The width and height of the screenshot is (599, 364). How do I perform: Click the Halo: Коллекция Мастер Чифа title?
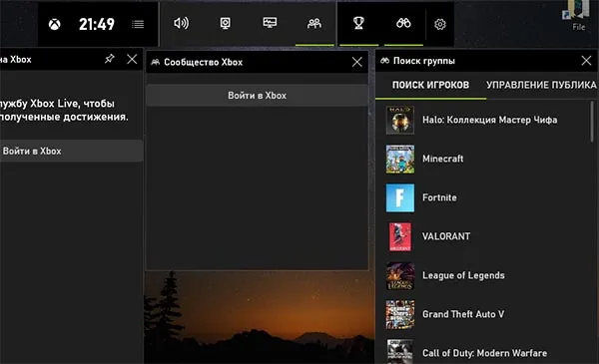click(490, 120)
